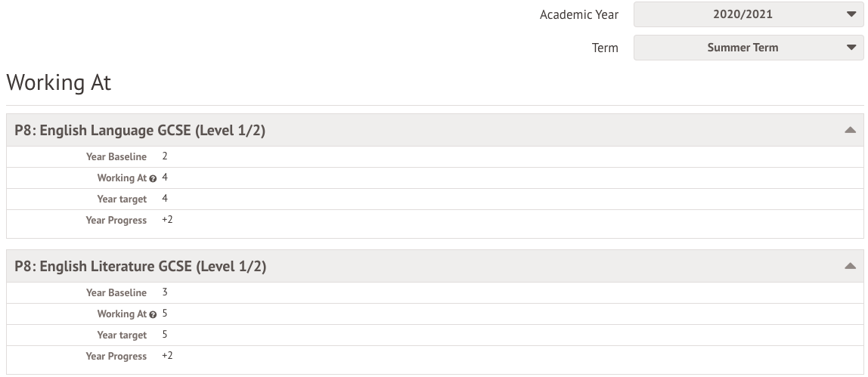The height and width of the screenshot is (377, 868).
Task: Open the Academic Year 2020/2021 dropdown
Action: pyautogui.click(x=748, y=14)
